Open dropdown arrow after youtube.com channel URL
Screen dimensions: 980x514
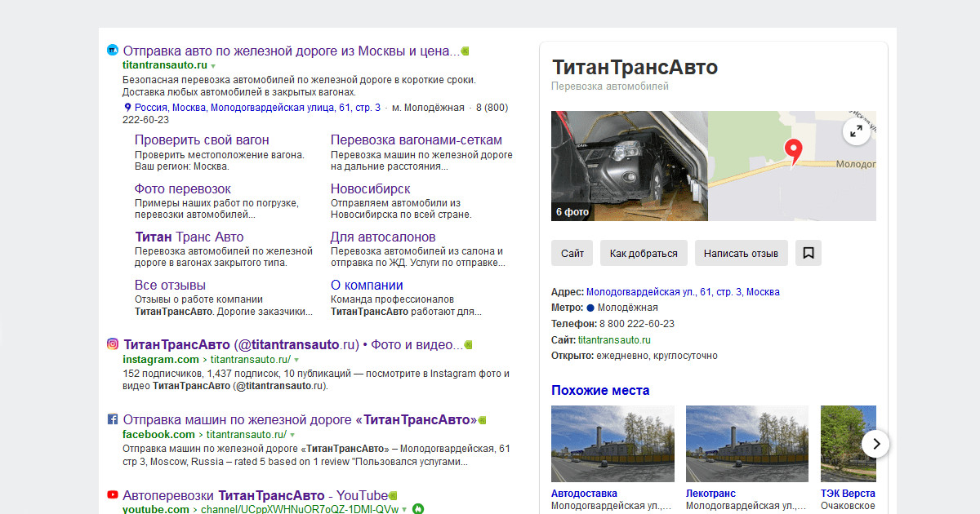point(405,510)
